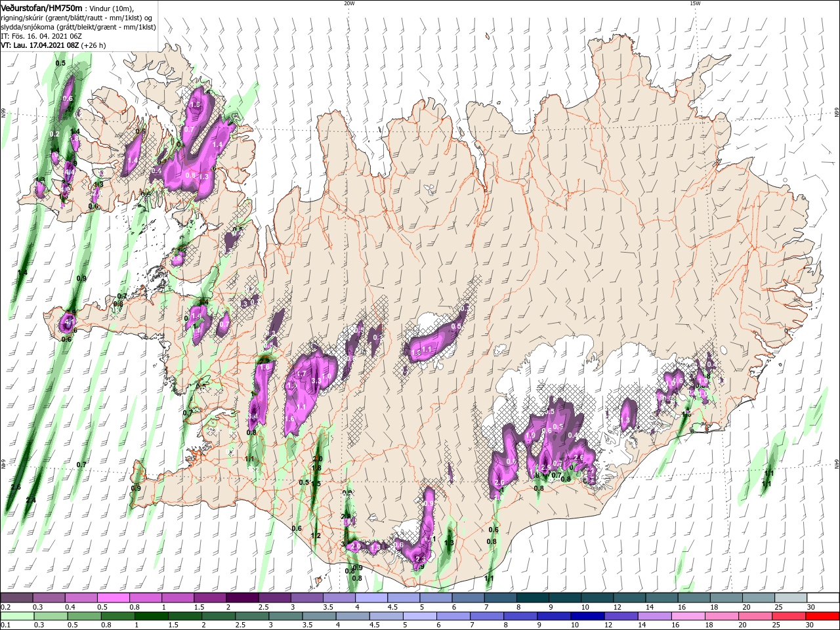This screenshot has width=840, height=630.
Task: Select palest green swatch starting lower row
Action: 17,616
